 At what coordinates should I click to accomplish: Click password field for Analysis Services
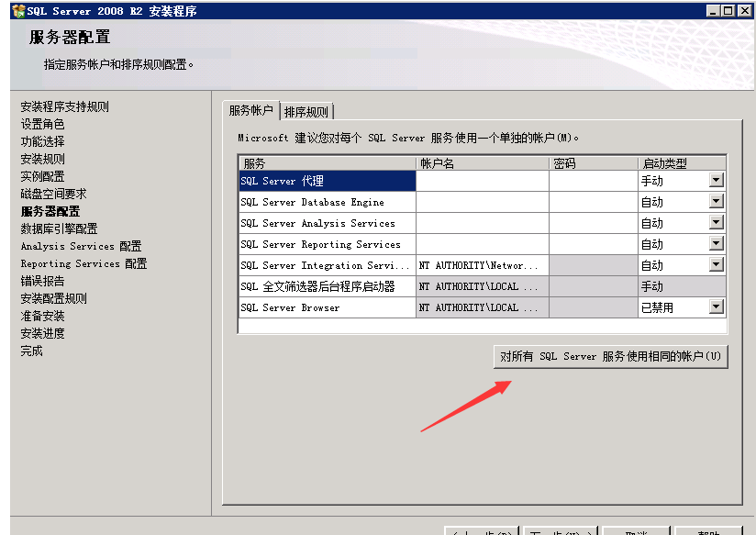pos(594,223)
